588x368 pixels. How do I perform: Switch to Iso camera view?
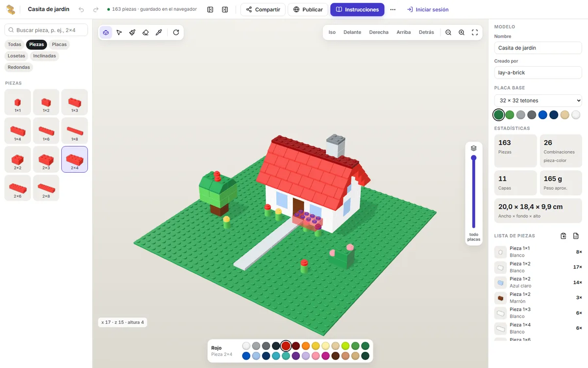tap(332, 32)
